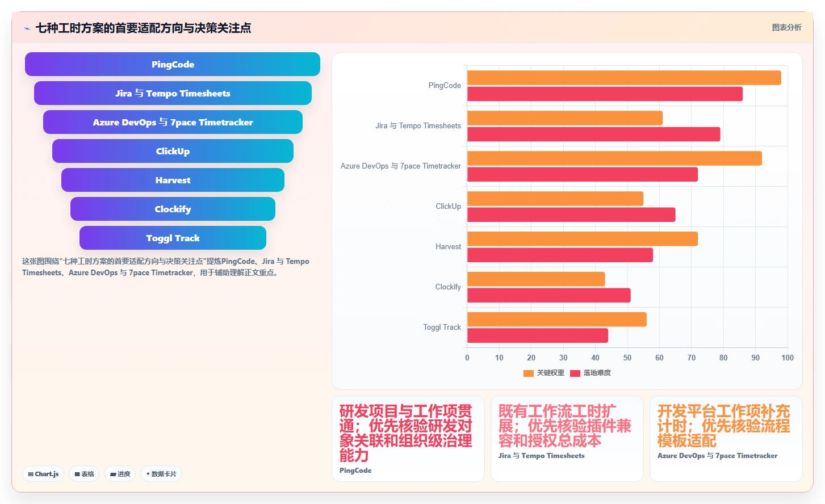Click the Harvest chart axis label

click(x=448, y=247)
